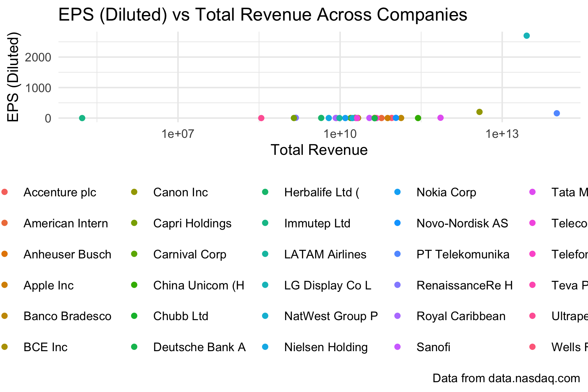Click the data.nasdaq.com source caption
The width and height of the screenshot is (588, 392).
[x=506, y=378]
